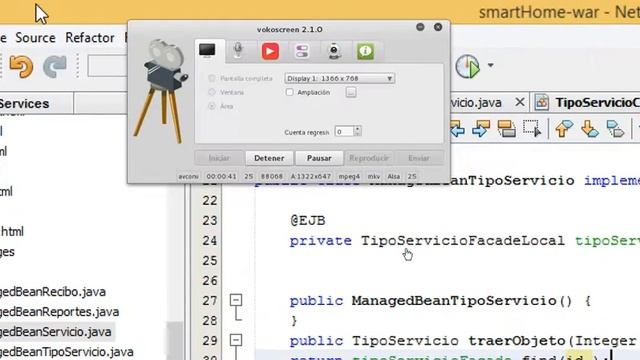
Task: Open the settings switches tab in vokoscreen
Action: (x=302, y=51)
